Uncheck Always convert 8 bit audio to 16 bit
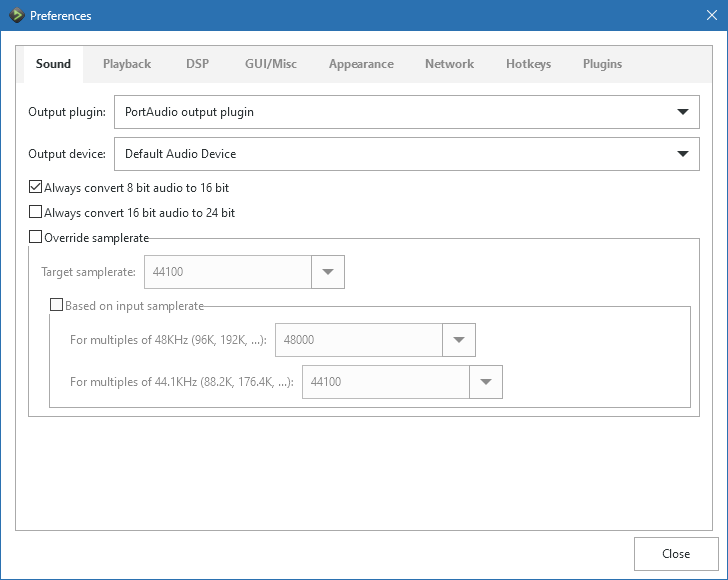The width and height of the screenshot is (728, 580). tap(35, 187)
